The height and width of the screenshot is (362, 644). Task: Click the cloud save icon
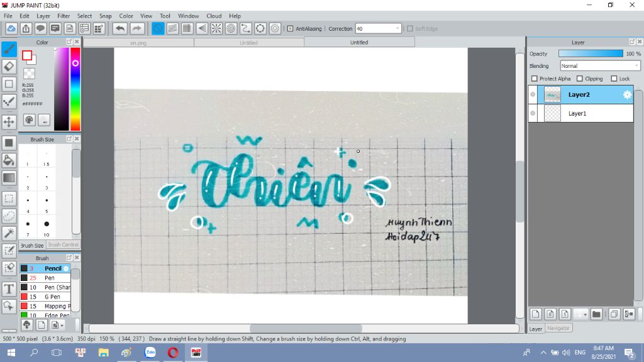[11, 28]
